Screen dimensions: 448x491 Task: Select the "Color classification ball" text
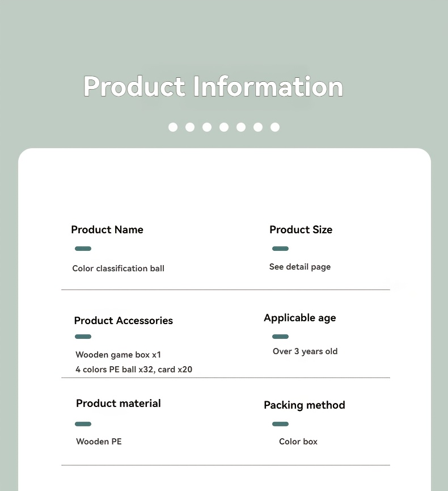tap(118, 268)
